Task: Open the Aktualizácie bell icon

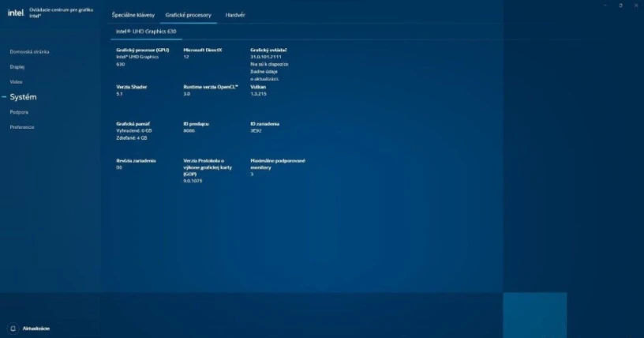Action: coord(13,329)
